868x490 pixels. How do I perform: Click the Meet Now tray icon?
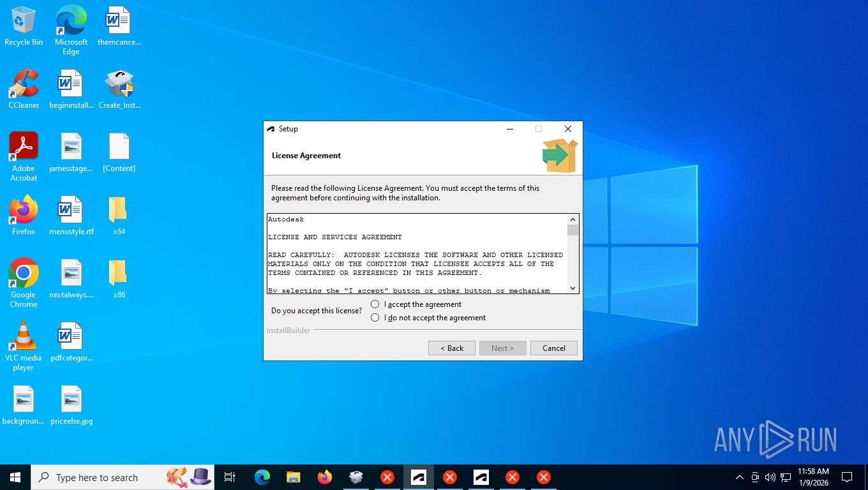[x=755, y=477]
